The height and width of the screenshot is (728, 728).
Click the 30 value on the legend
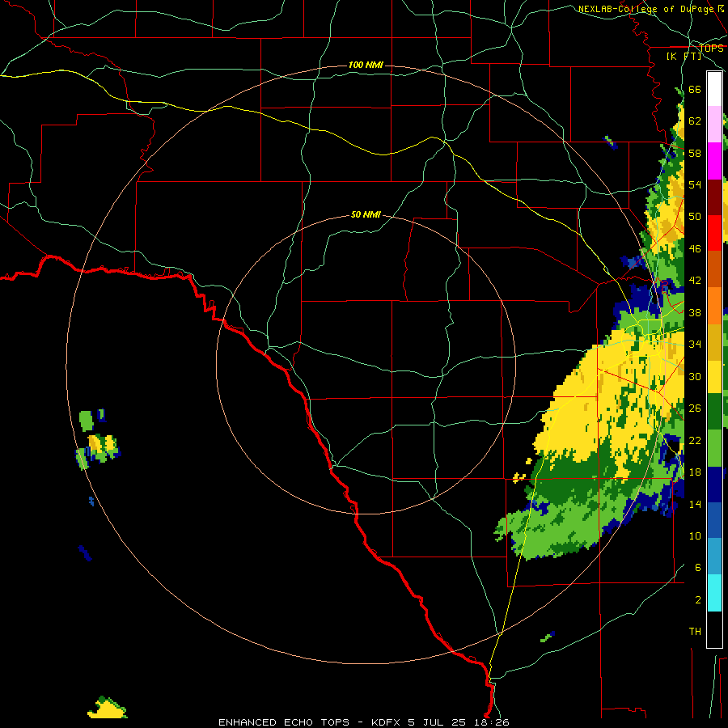point(695,376)
